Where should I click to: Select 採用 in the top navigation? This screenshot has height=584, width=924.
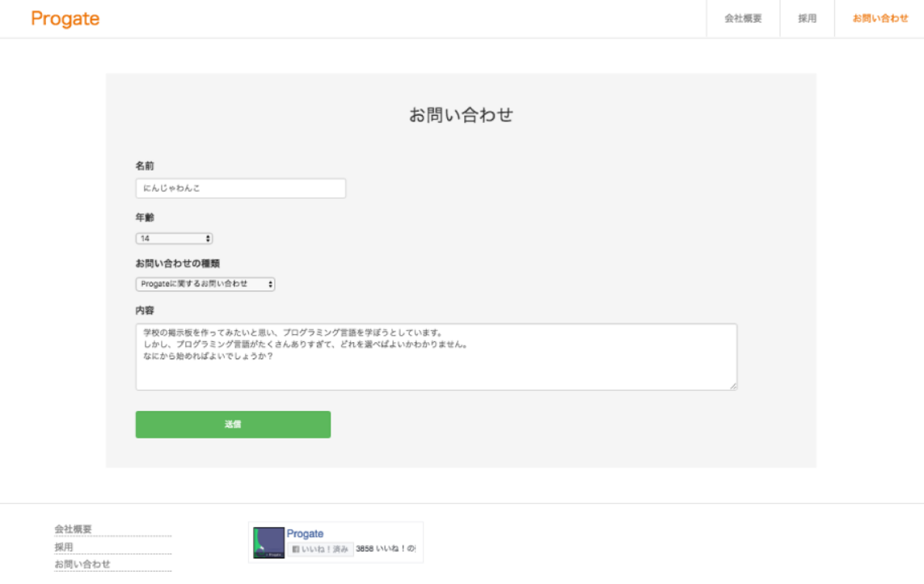806,19
